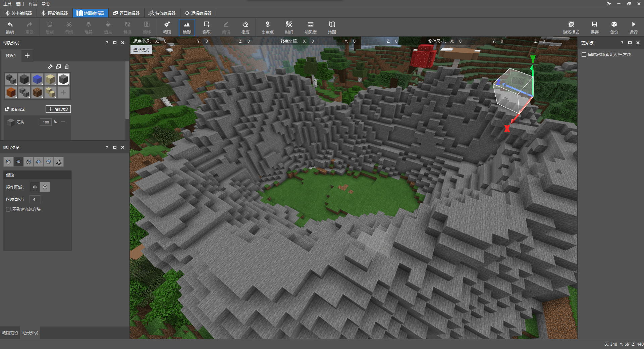Screen dimensions: 644x349
Task: Select the fifth terrain preset icon
Action: pyautogui.click(x=49, y=162)
